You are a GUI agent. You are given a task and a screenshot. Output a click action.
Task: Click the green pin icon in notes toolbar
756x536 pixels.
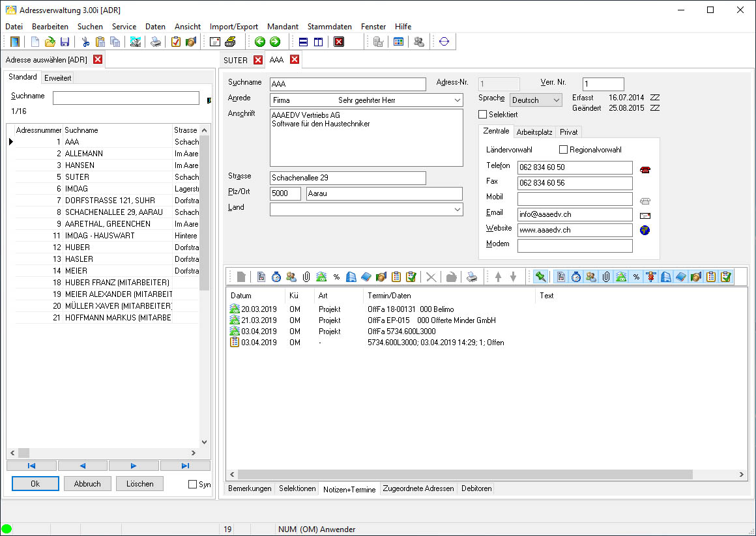pyautogui.click(x=540, y=277)
